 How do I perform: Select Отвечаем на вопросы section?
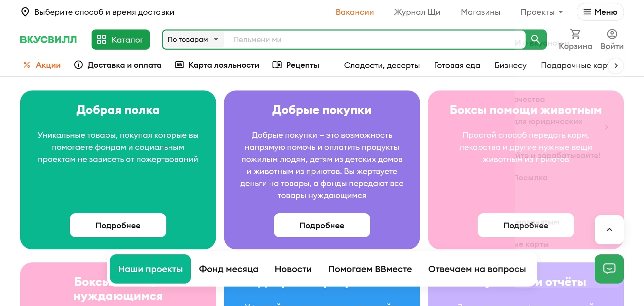coord(477,269)
